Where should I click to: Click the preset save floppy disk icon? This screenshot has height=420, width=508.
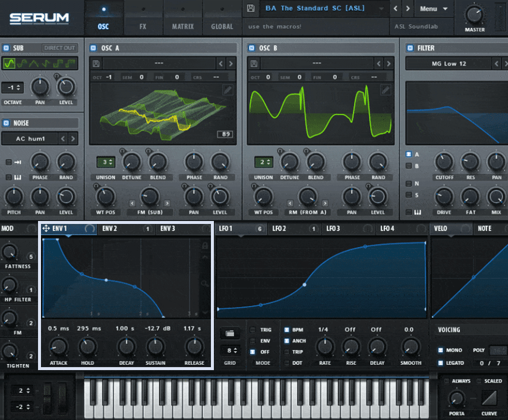(x=251, y=8)
